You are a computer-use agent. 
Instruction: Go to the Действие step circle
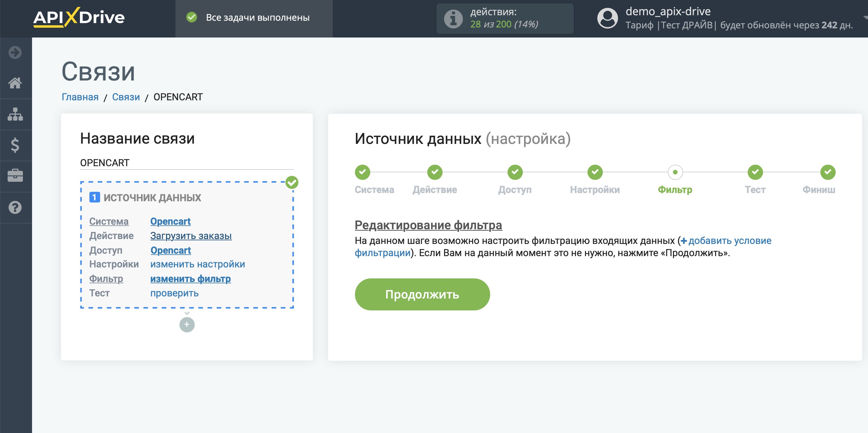point(435,172)
